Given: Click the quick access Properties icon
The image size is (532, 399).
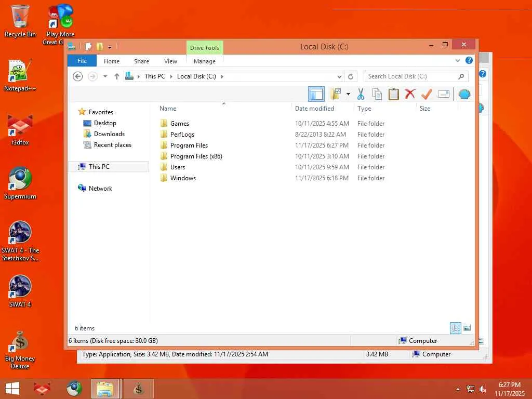Looking at the screenshot, I should [x=88, y=46].
